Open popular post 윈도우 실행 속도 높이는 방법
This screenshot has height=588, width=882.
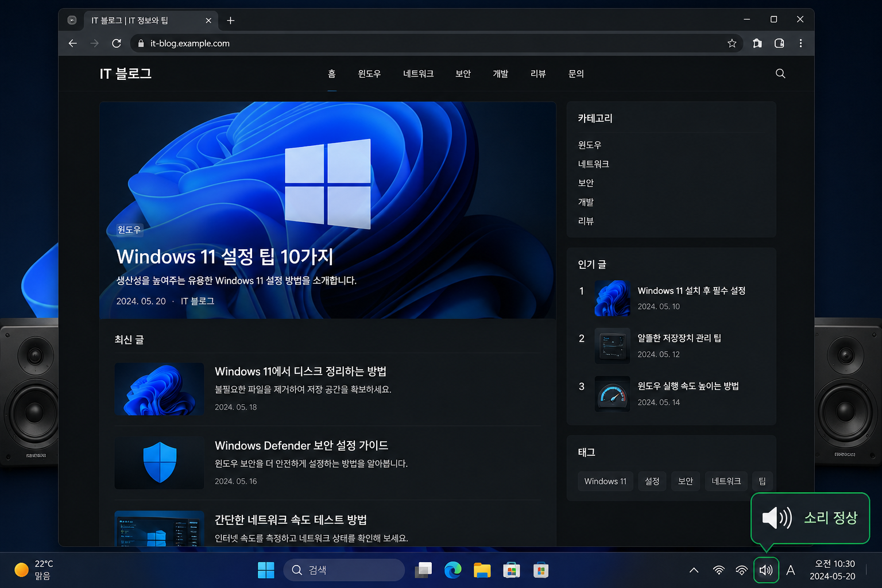[688, 386]
